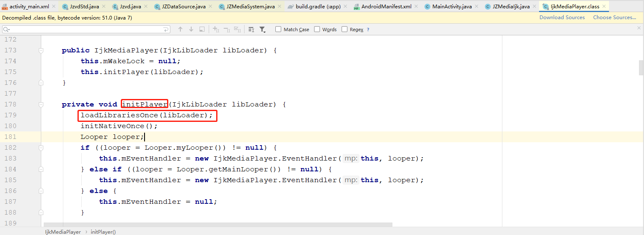Viewport: 644px width, 235px height.
Task: Select all occurrences icon in find bar
Action: [x=237, y=29]
